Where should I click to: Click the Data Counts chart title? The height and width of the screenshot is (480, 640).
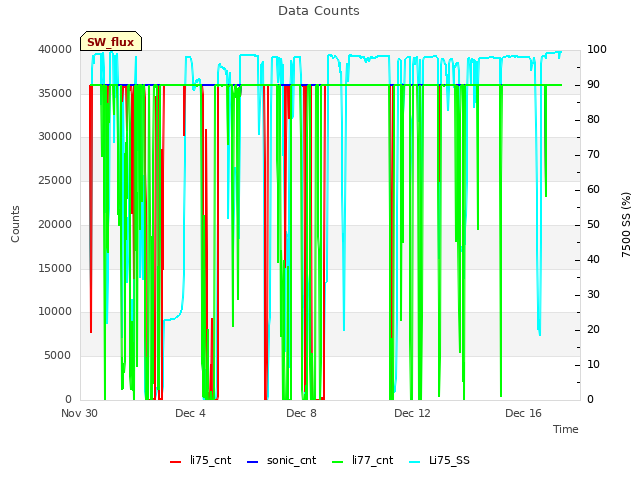tap(319, 11)
